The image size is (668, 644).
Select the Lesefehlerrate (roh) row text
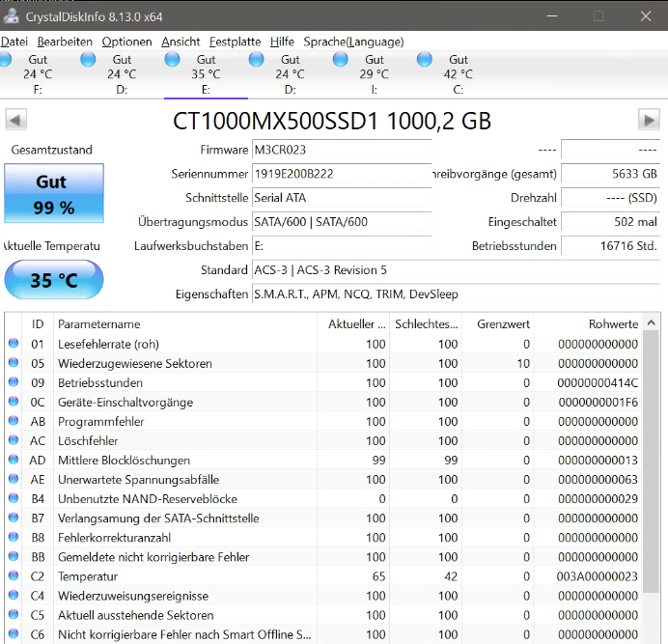pos(108,344)
